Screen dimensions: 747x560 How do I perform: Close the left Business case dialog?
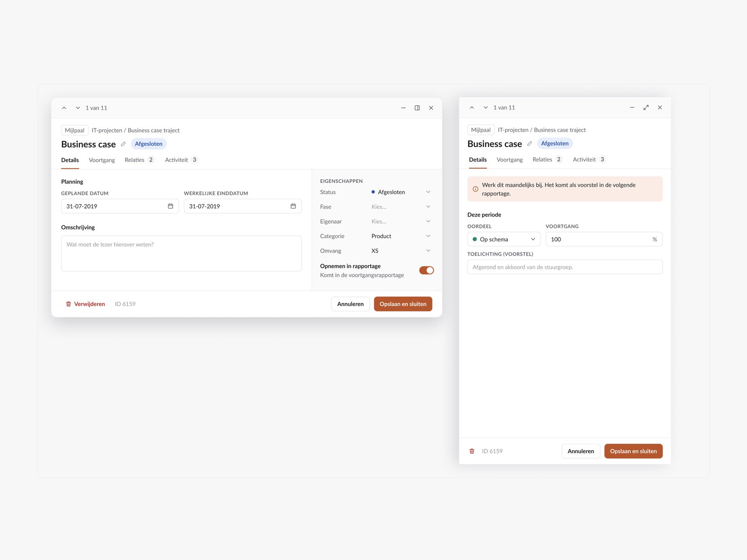(x=431, y=108)
